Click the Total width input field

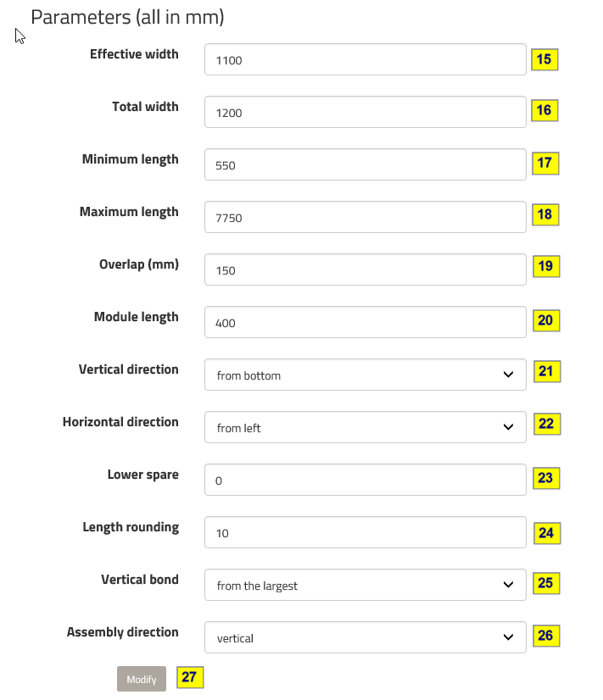(x=365, y=113)
